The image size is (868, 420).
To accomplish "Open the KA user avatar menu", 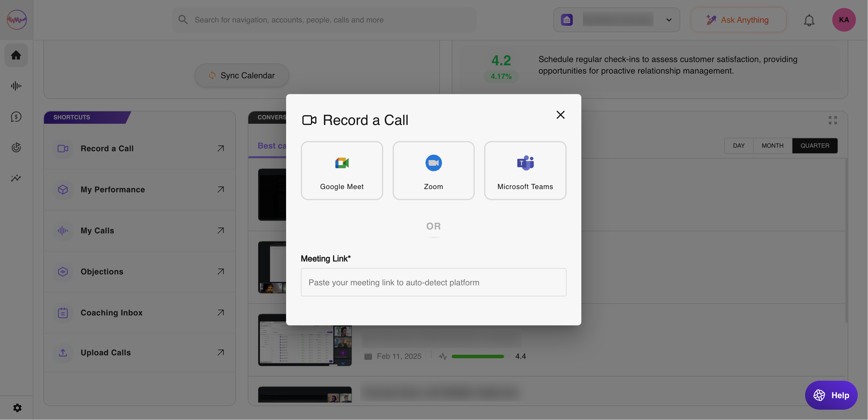I will click(x=843, y=20).
